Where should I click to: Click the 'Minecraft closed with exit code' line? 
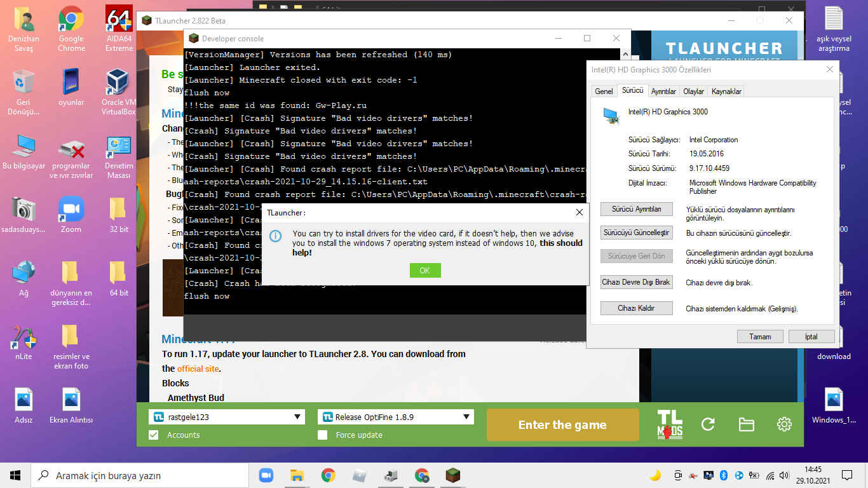click(x=301, y=80)
